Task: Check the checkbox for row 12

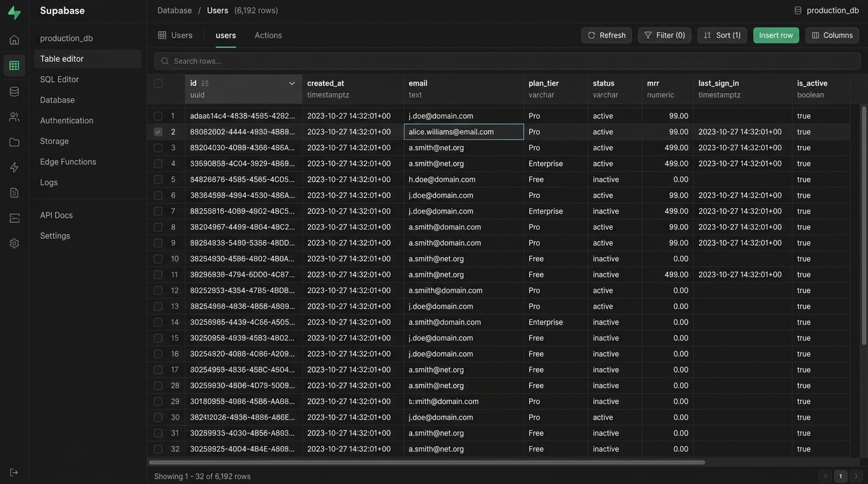Action: tap(158, 291)
